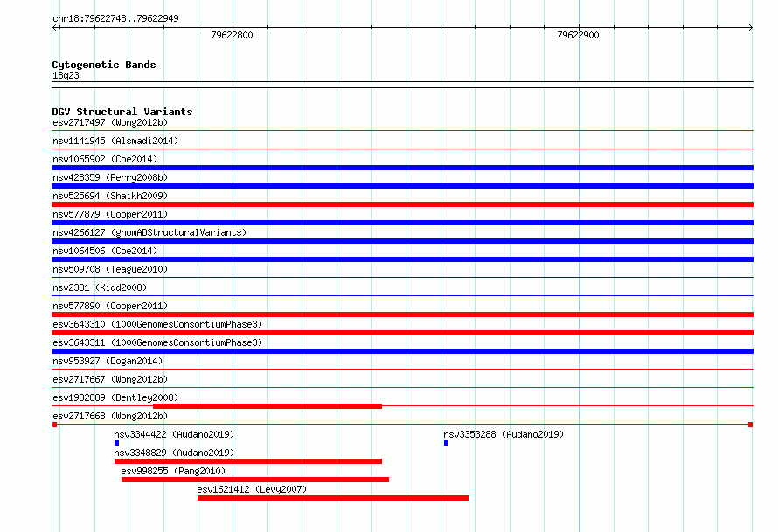Click the red bar under nsv577890
The image size is (778, 532).
tap(402, 314)
